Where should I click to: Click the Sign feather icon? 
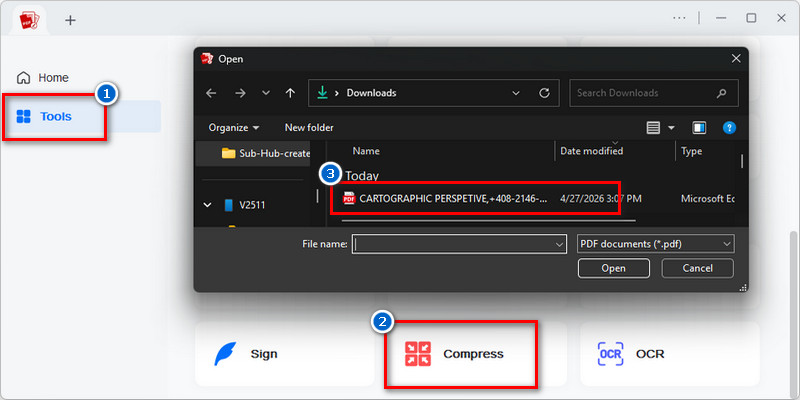[x=225, y=354]
